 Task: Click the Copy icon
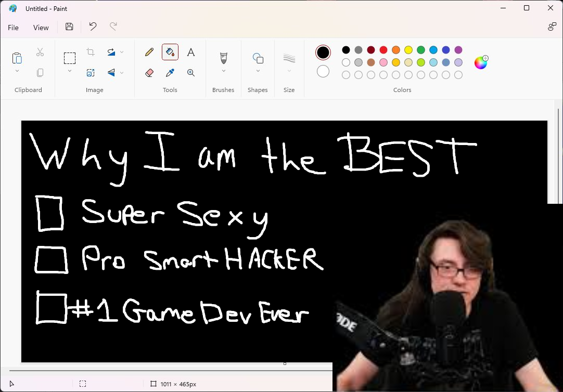(x=40, y=73)
